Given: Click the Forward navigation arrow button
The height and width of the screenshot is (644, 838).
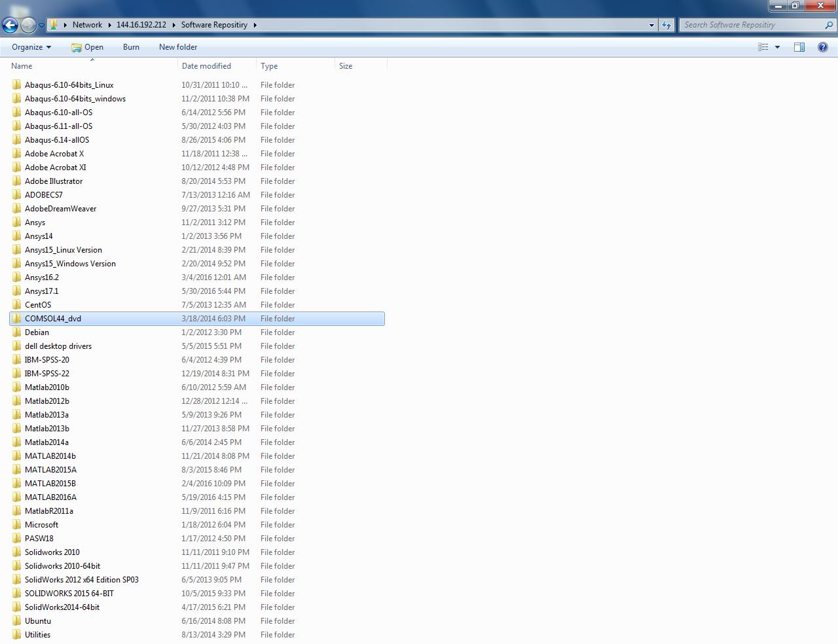Looking at the screenshot, I should click(28, 26).
